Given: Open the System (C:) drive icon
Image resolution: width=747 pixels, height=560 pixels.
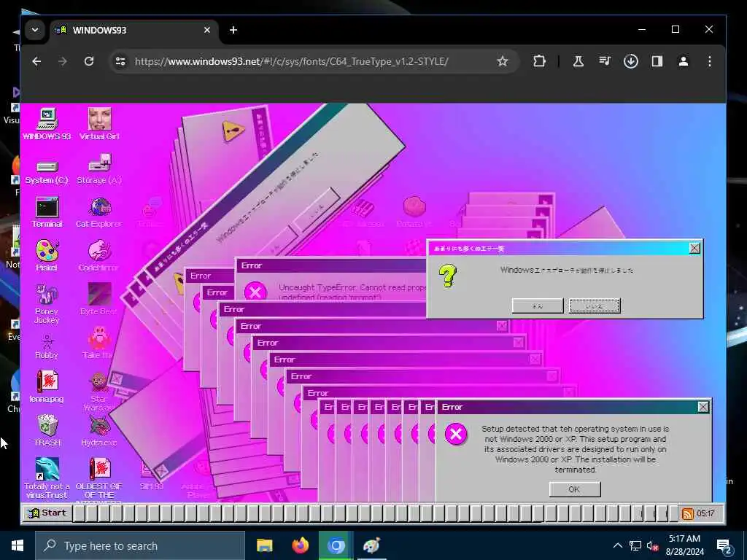Looking at the screenshot, I should click(47, 172).
